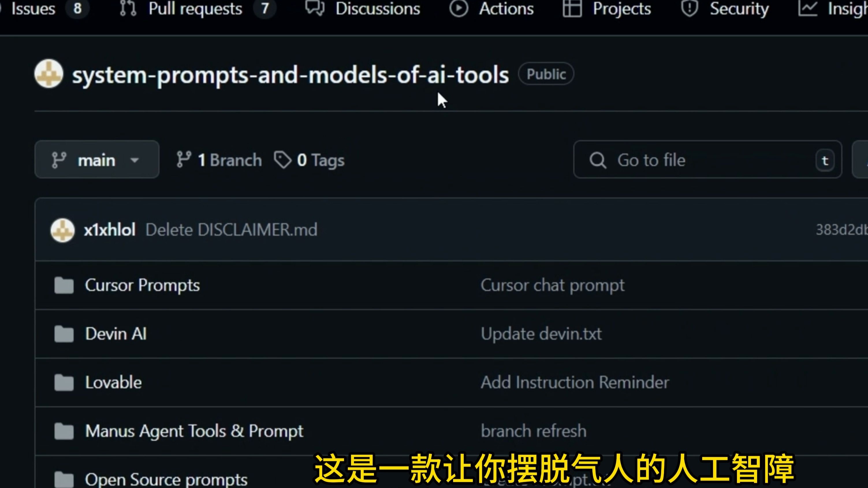
Task: Open Manus Agent Tools & Prompt folder
Action: pos(194,431)
